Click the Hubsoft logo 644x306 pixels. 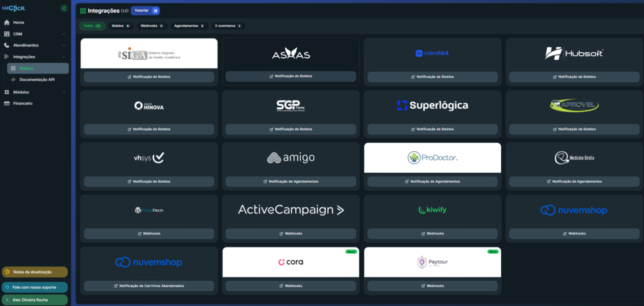pos(574,53)
